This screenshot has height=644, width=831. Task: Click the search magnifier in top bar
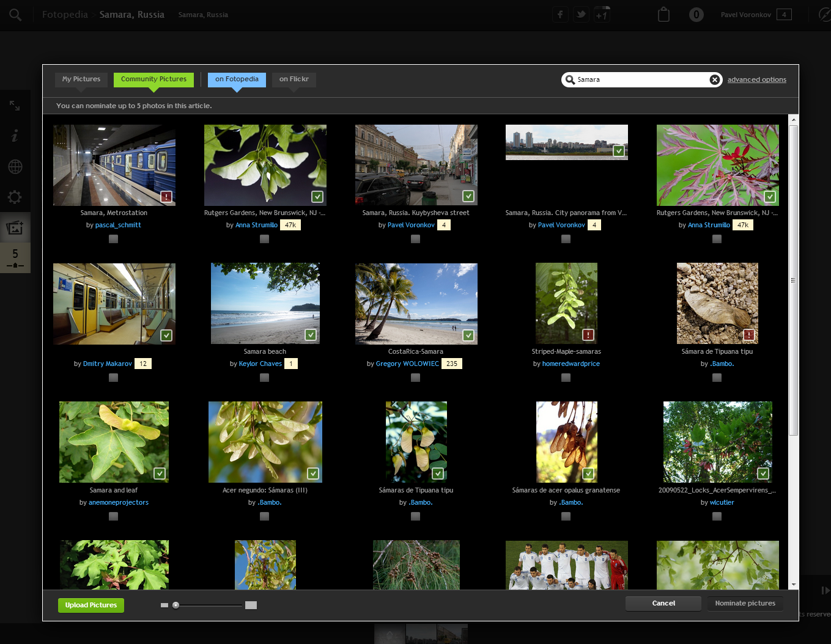tap(15, 15)
